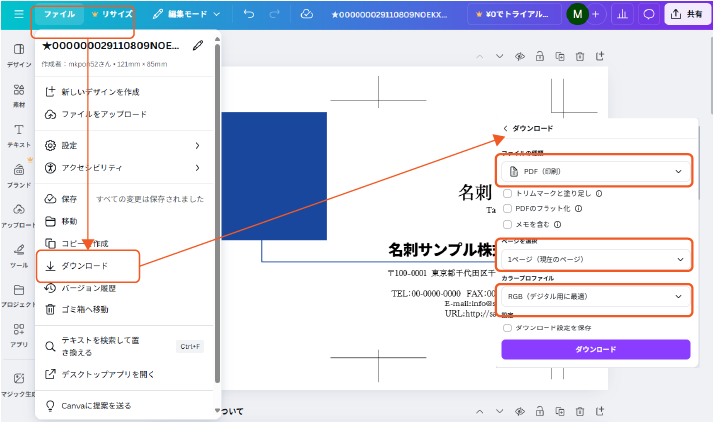
Task: Open the hamburger main menu
Action: pyautogui.click(x=19, y=14)
